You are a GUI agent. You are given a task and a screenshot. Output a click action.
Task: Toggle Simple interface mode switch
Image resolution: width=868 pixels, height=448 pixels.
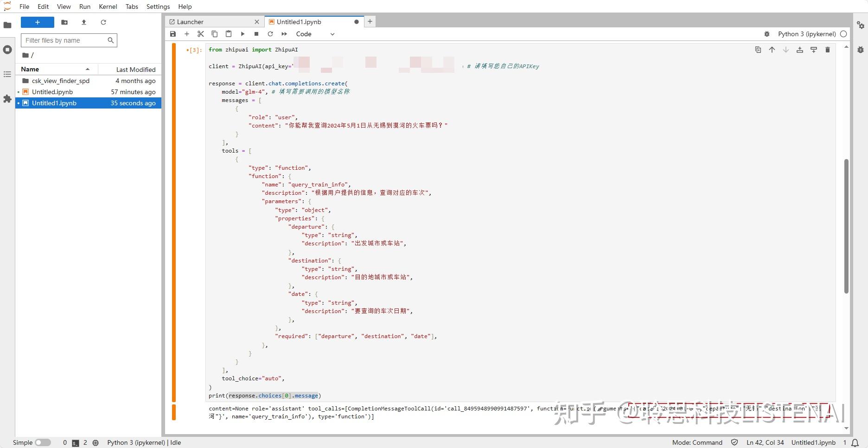pos(43,442)
